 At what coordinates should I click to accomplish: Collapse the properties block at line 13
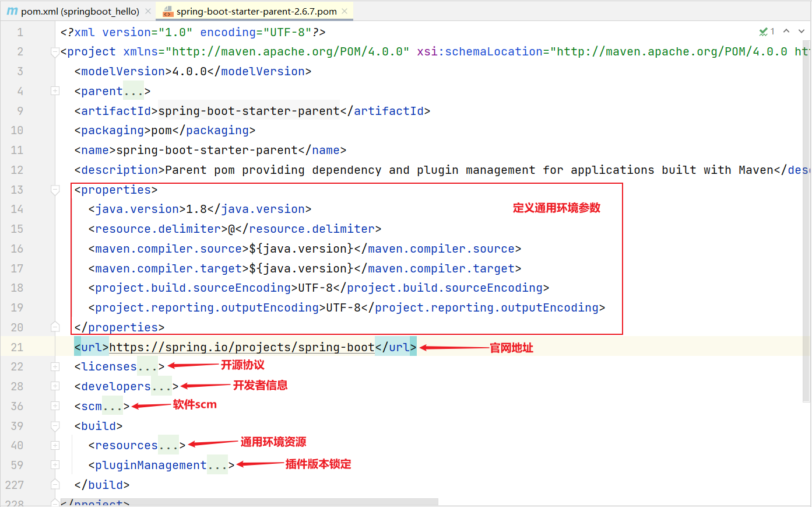[x=55, y=190]
